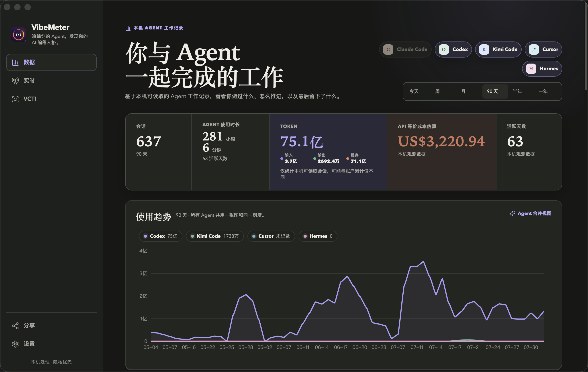The image size is (588, 372).
Task: Toggle the Codex agent filter chip
Action: coord(453,50)
